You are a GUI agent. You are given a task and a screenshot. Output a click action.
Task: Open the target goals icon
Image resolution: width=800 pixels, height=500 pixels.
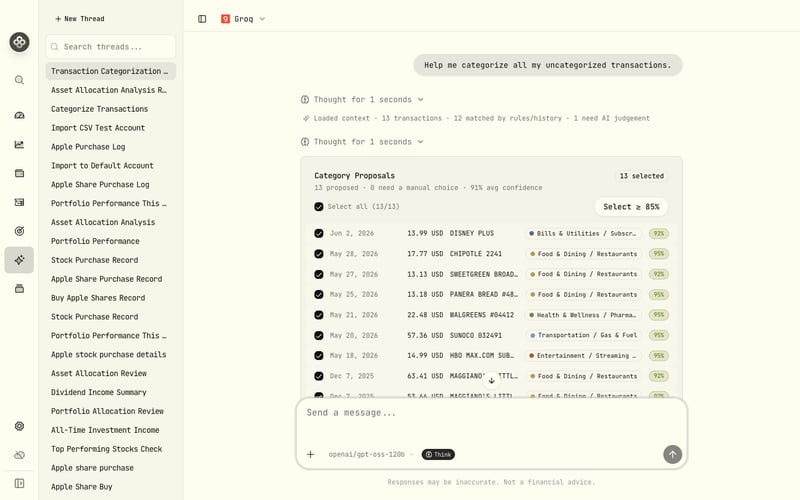(x=19, y=231)
